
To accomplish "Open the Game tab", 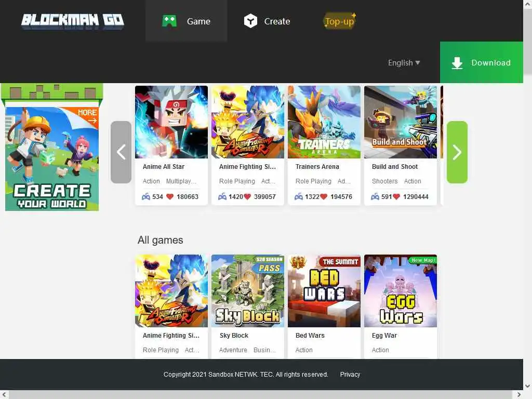I will click(x=187, y=21).
